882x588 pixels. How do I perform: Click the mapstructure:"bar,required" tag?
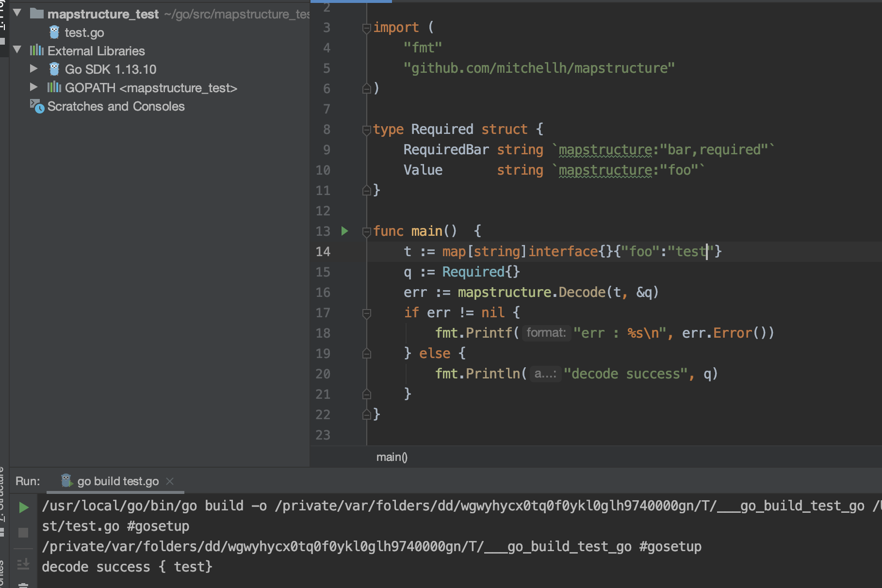(663, 149)
